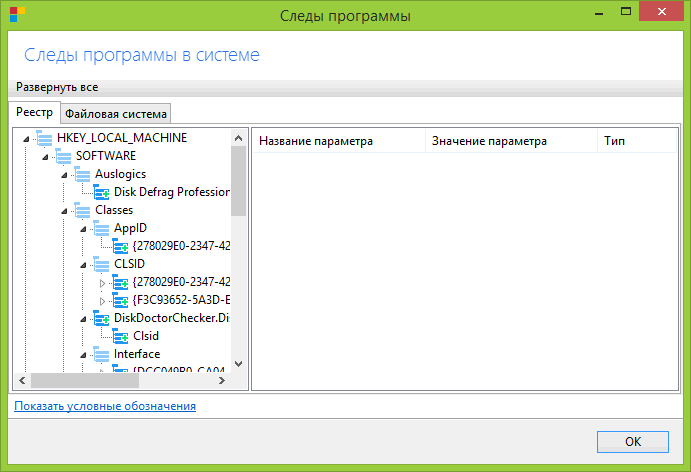
Task: Collapse the AppID tree node
Action: point(82,229)
